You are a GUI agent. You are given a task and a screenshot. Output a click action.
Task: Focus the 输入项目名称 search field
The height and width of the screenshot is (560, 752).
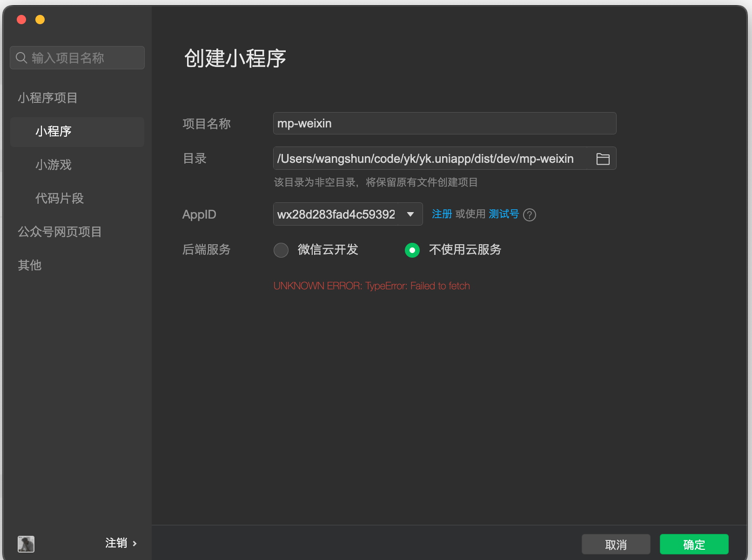point(77,58)
